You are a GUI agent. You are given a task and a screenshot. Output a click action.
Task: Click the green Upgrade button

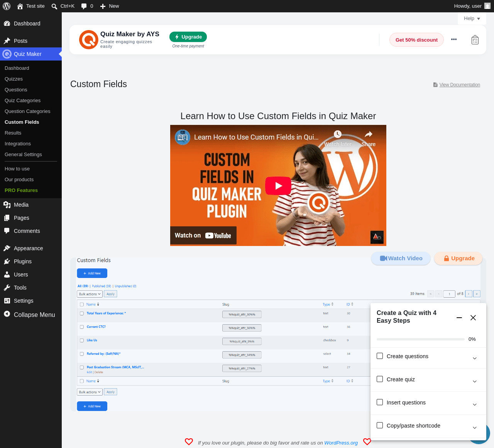[x=188, y=37]
